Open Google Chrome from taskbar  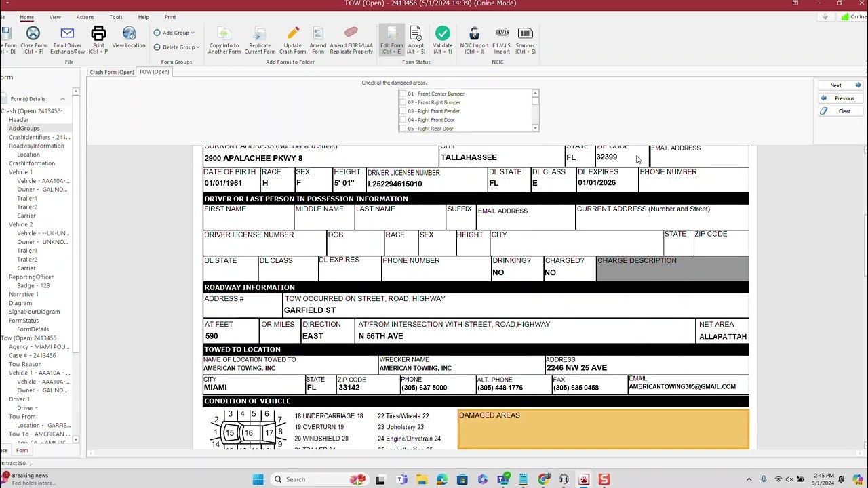coord(543,480)
